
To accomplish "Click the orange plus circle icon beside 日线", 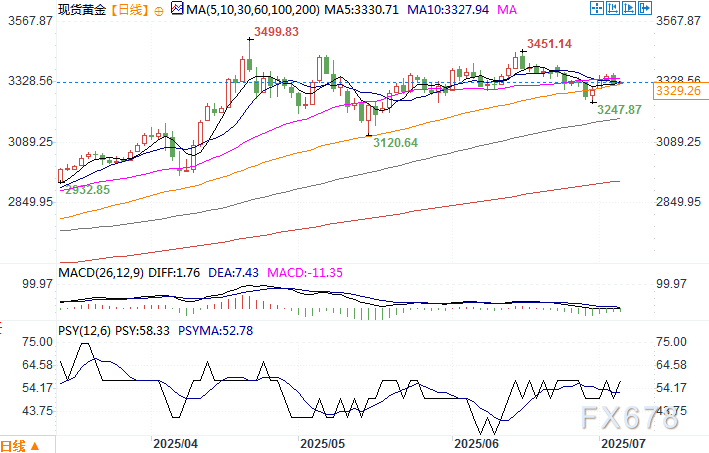I will (x=160, y=11).
